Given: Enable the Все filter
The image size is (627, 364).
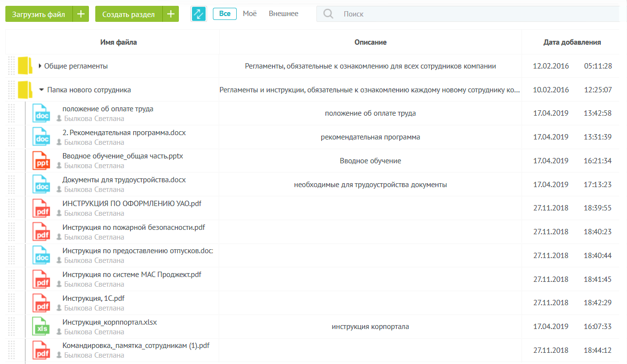Looking at the screenshot, I should tap(225, 13).
